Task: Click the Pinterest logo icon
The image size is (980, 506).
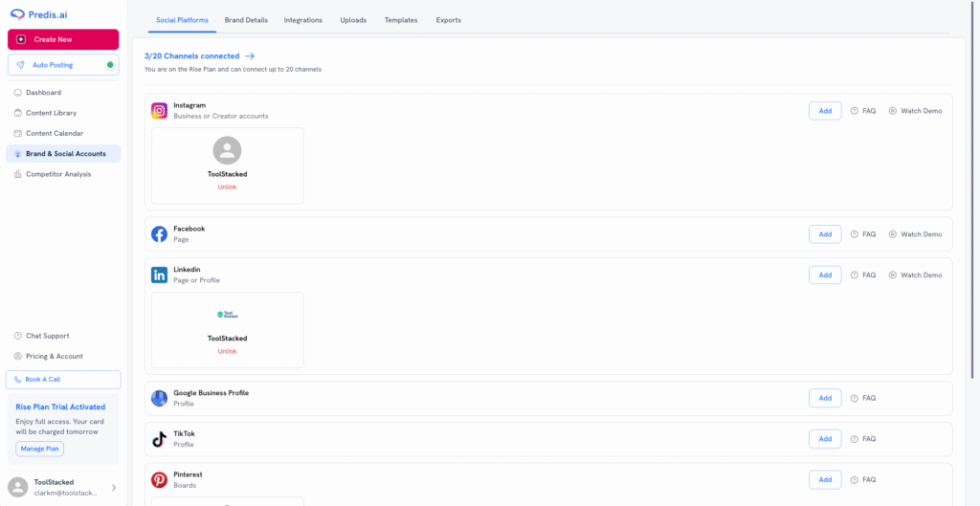Action: (x=159, y=480)
